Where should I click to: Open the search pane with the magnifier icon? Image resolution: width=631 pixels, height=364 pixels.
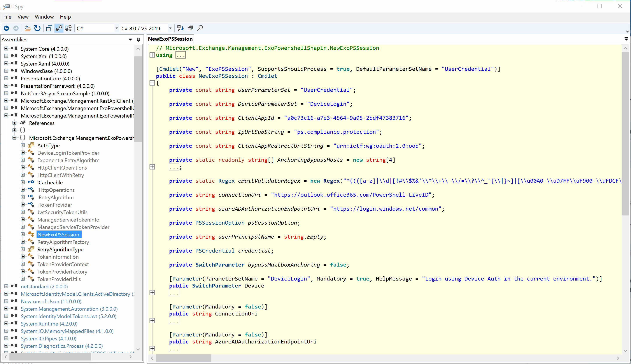(200, 28)
